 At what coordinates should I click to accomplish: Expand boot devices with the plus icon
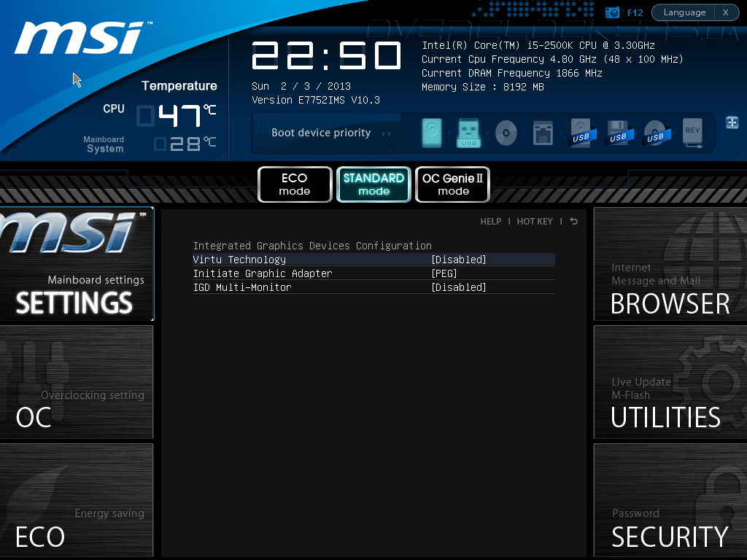tap(732, 122)
